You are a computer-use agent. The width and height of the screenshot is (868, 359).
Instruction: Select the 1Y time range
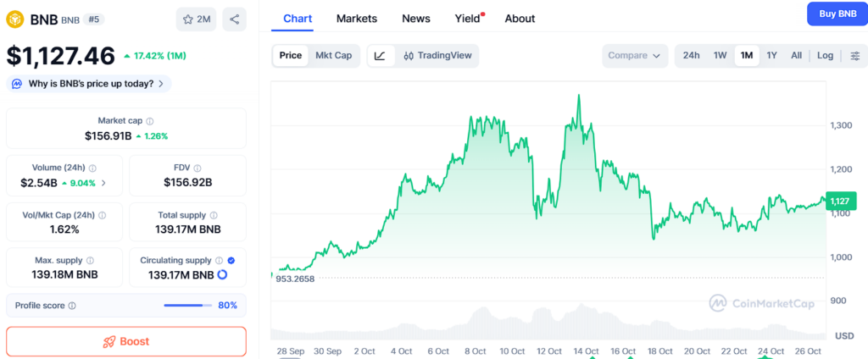[x=771, y=56]
